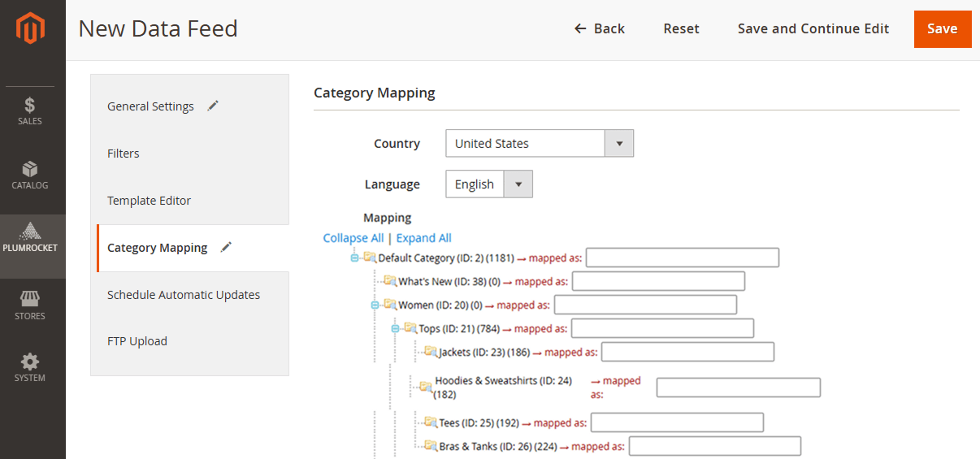Click pencil icon next to General Settings
This screenshot has width=980, height=459.
click(213, 106)
